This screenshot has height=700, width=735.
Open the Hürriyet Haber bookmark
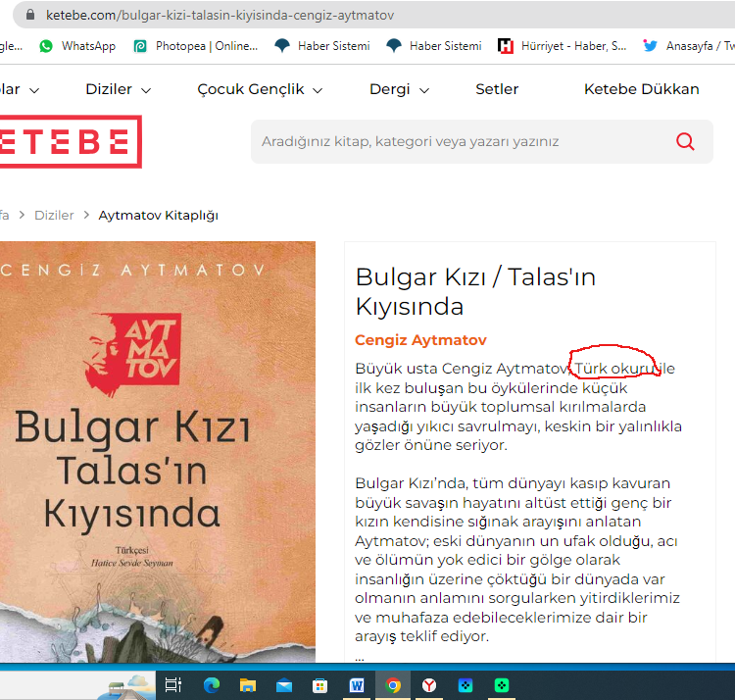click(x=563, y=46)
